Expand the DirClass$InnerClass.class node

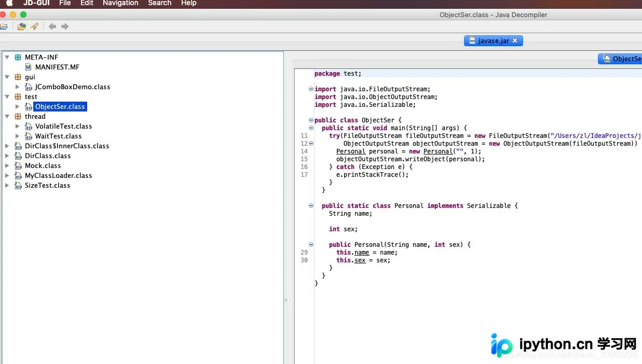(7, 146)
